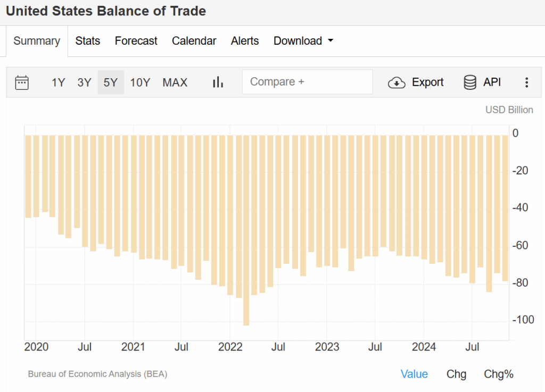
Task: Open the calendar date range picker
Action: (x=22, y=82)
